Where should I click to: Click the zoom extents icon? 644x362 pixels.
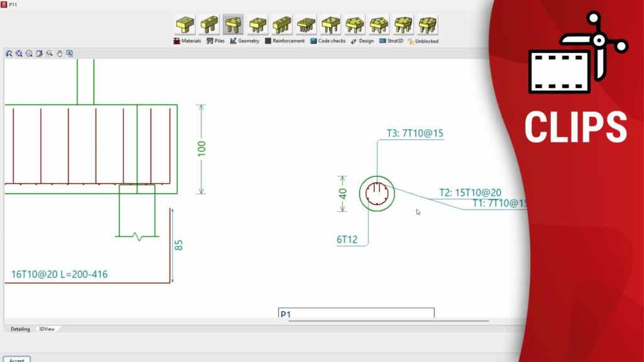coord(19,54)
